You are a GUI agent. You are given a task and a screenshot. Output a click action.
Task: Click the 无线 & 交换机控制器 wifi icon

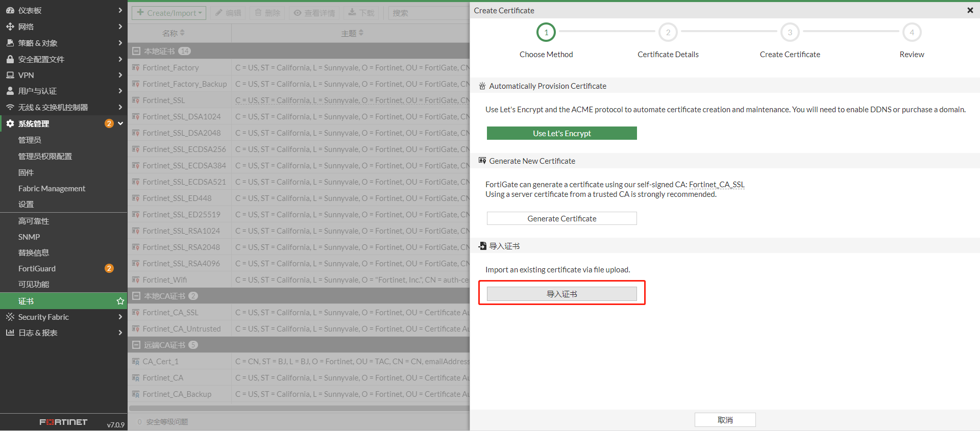click(10, 107)
